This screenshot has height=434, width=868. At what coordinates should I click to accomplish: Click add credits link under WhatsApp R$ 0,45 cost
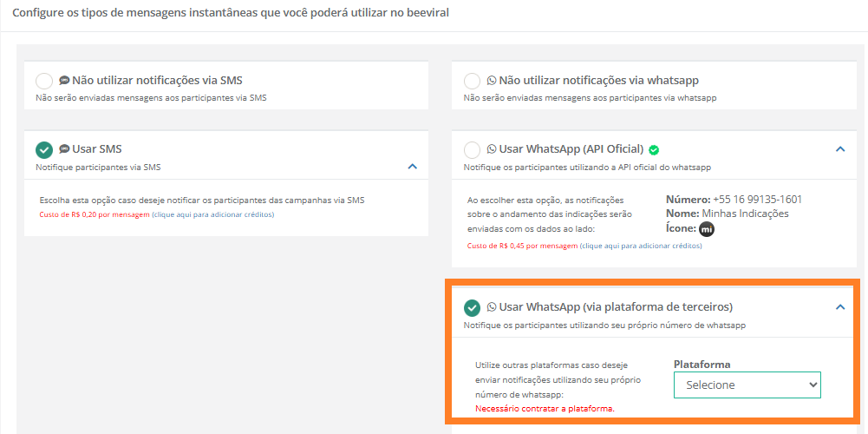641,246
